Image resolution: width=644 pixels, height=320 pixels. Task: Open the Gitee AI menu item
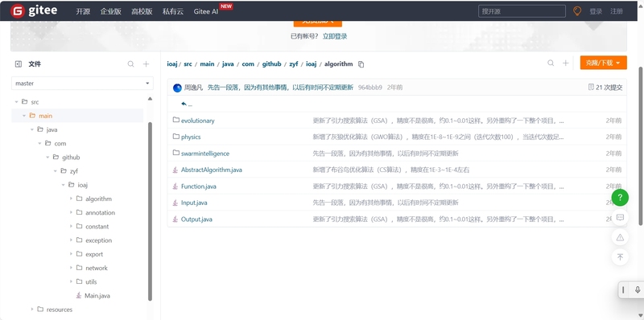[206, 11]
